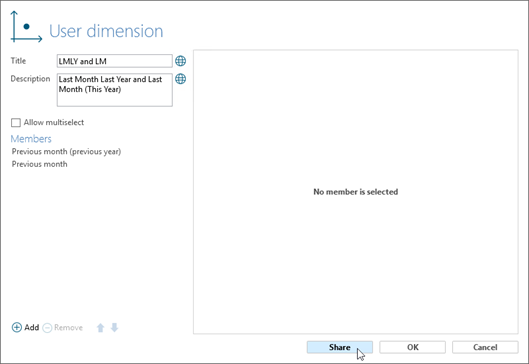Viewport: 529px width, 364px height.
Task: Click the move member up arrow
Action: coord(101,328)
